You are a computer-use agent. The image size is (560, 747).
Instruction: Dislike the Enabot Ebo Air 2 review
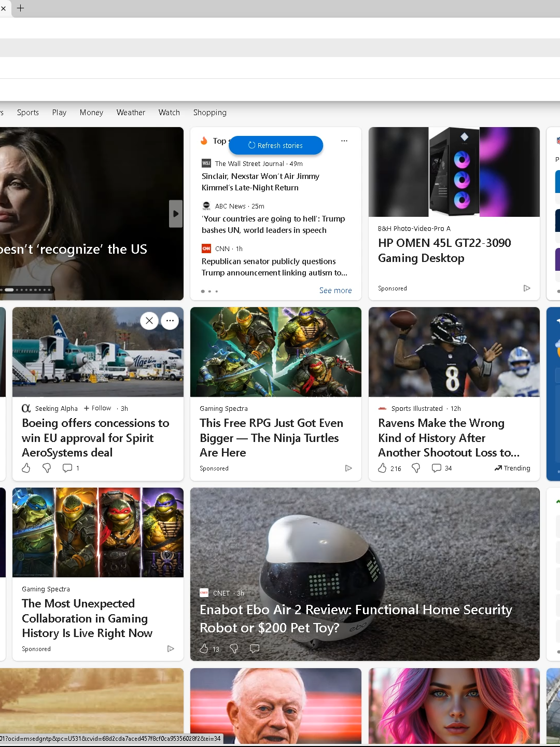coord(234,648)
